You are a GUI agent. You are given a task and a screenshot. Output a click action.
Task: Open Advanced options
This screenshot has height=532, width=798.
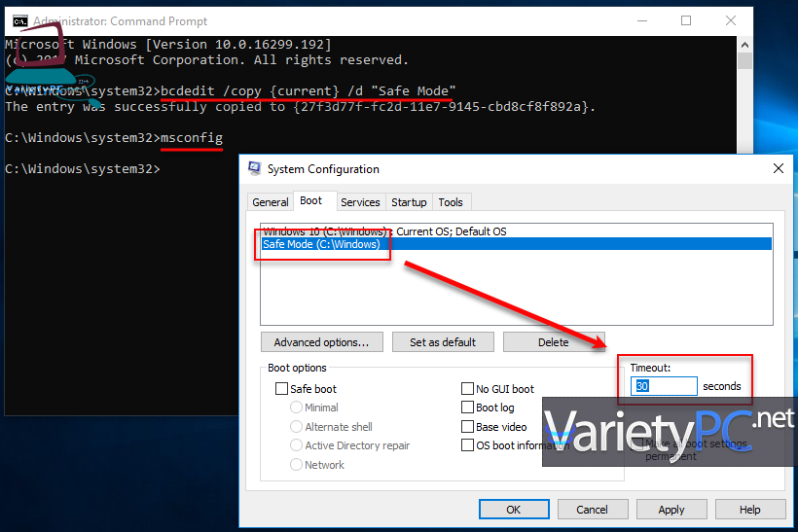(322, 342)
